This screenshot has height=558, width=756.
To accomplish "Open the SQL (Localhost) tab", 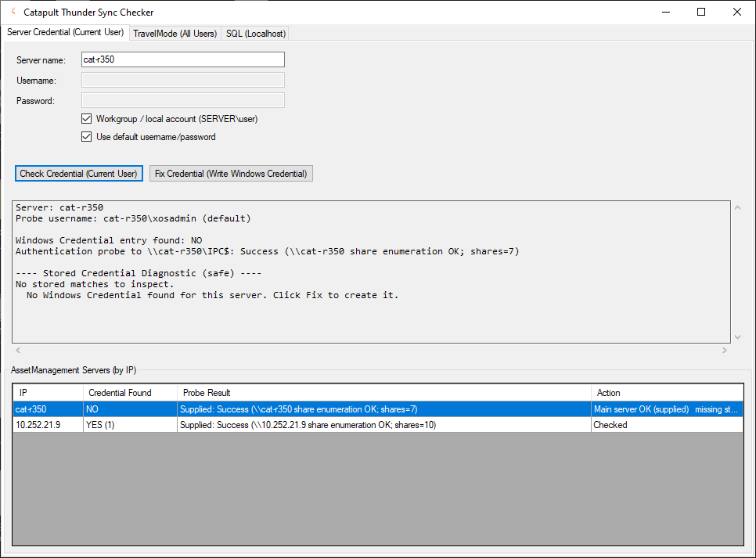I will pyautogui.click(x=256, y=34).
